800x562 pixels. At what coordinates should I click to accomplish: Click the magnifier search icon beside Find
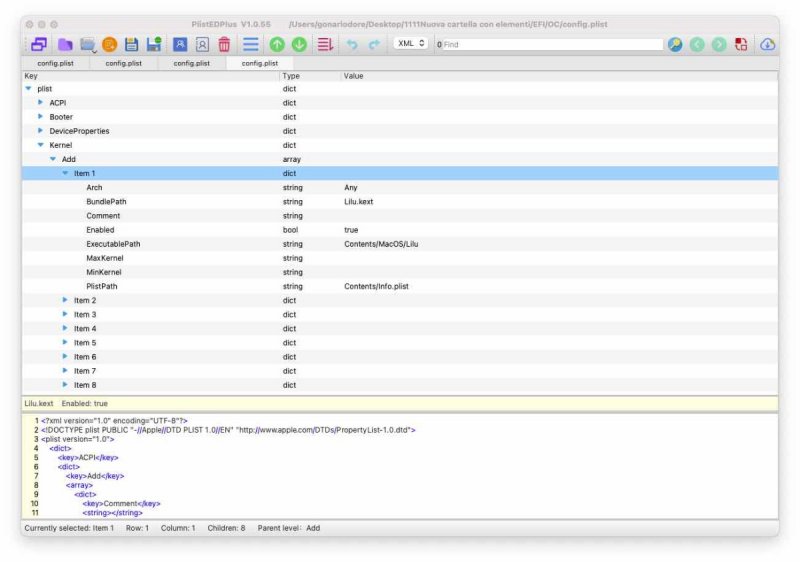pyautogui.click(x=676, y=44)
